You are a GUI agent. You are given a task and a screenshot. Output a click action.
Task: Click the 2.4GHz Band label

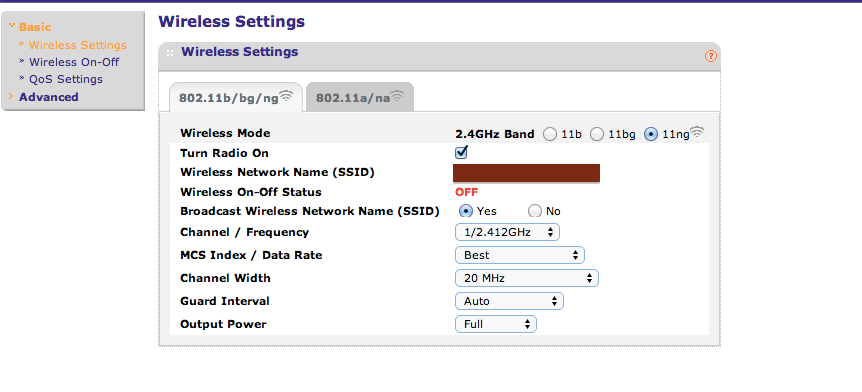coord(495,134)
